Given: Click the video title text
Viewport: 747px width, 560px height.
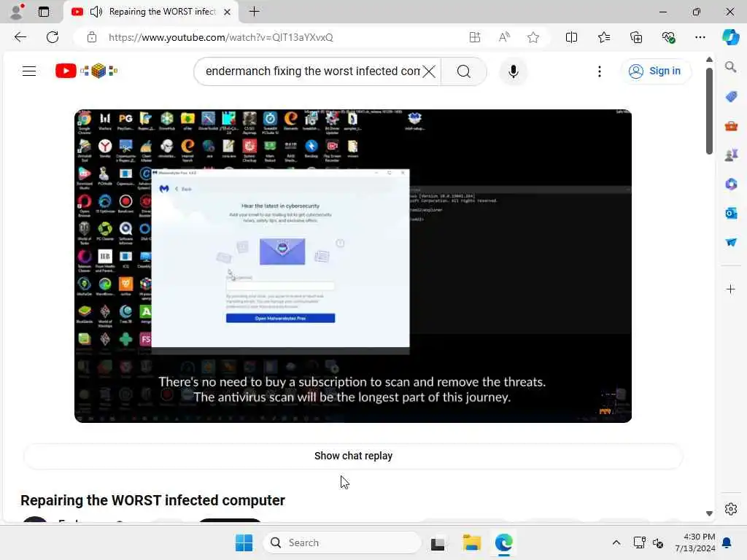Looking at the screenshot, I should (x=152, y=500).
